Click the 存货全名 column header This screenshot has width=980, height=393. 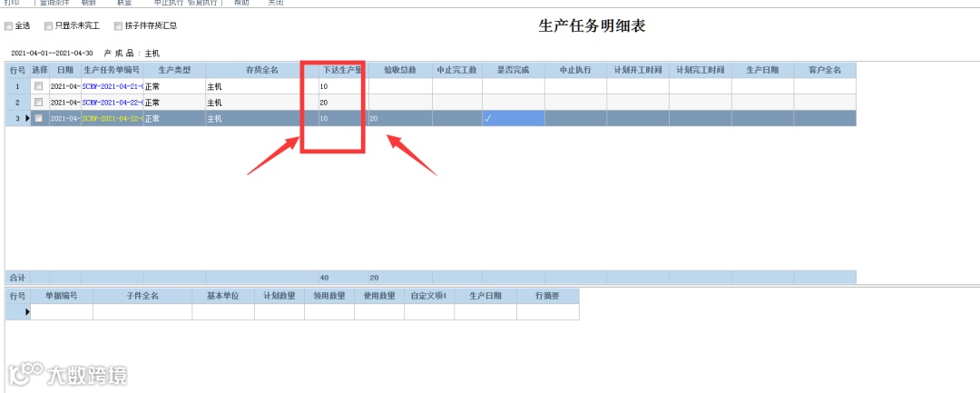point(262,70)
